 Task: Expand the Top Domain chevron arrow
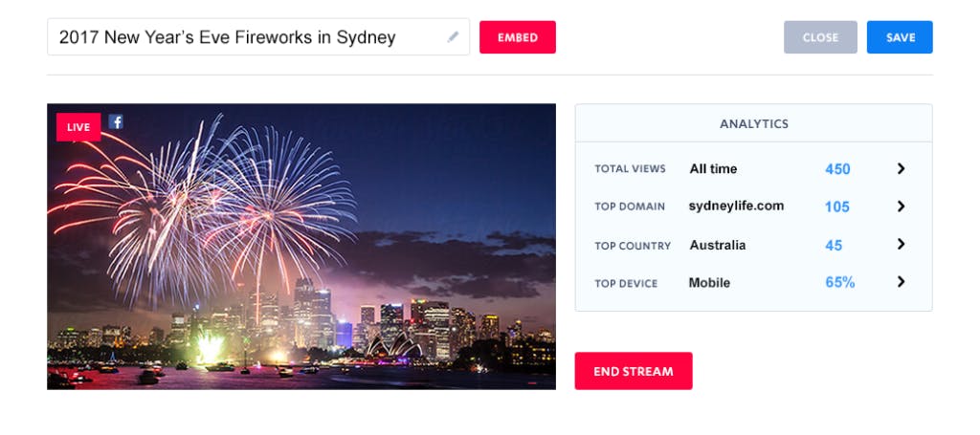[901, 206]
